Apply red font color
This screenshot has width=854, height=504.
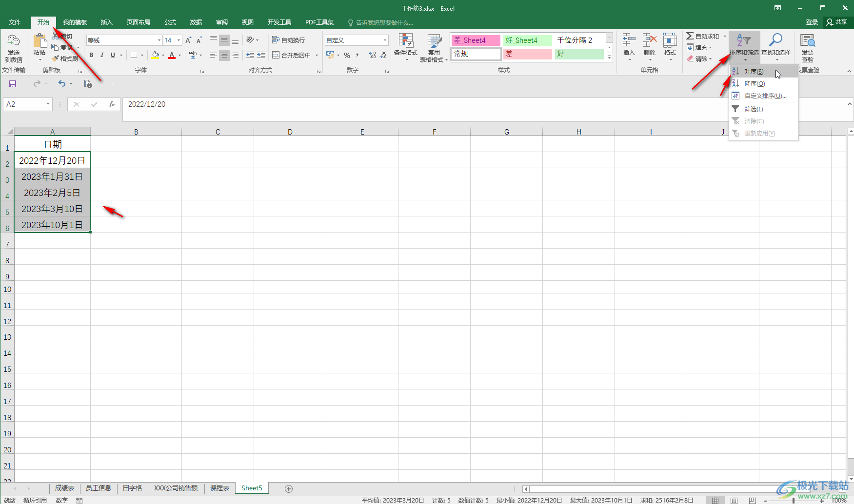click(x=172, y=55)
